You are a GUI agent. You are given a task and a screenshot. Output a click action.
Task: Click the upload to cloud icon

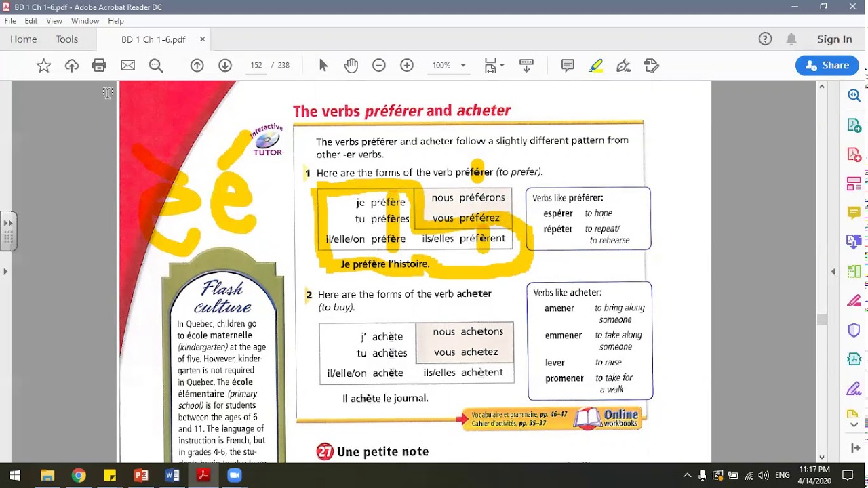pos(72,66)
